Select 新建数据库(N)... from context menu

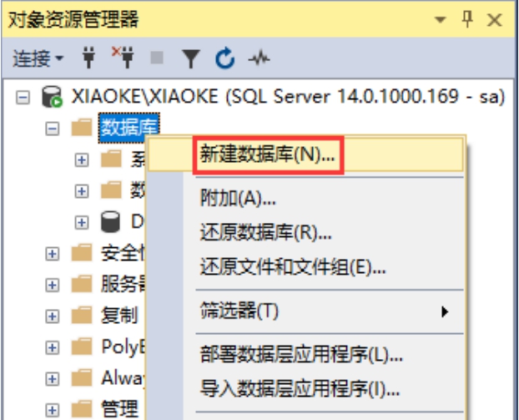point(267,154)
